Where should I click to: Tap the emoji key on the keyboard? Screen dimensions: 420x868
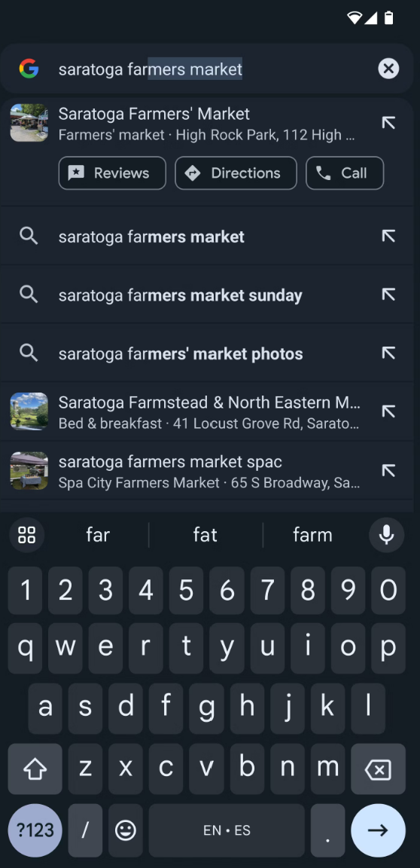126,830
